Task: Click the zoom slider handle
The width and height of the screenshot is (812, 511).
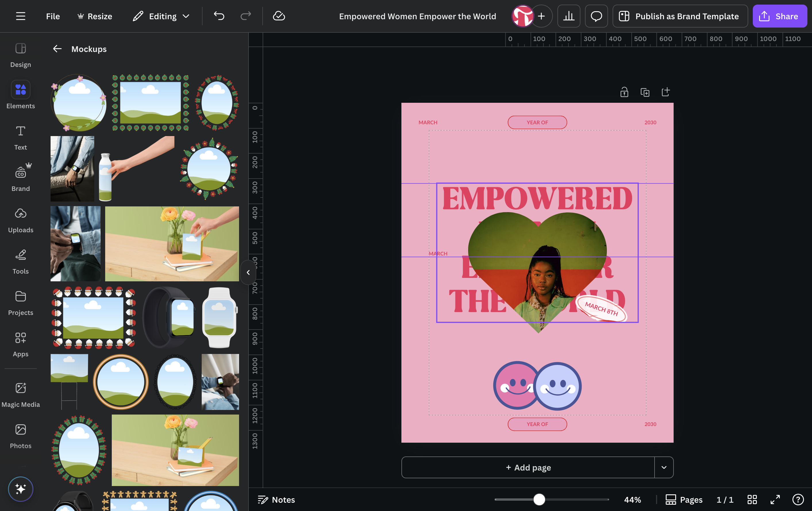Action: coord(539,500)
